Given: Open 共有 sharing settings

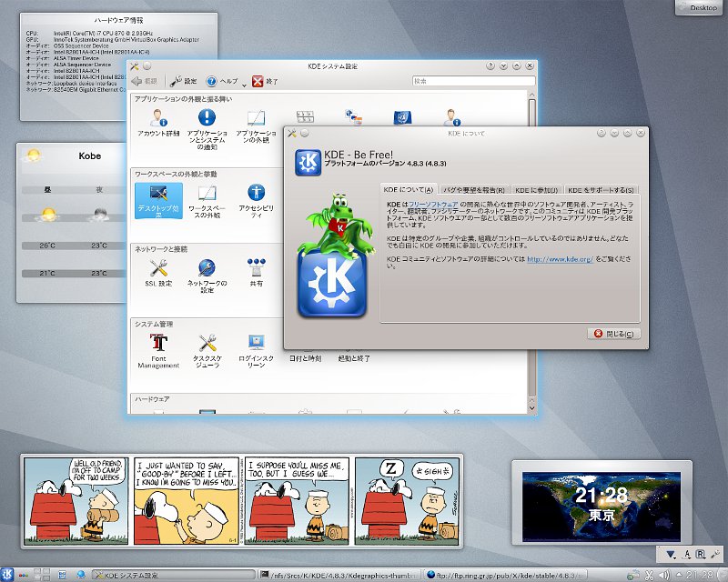Looking at the screenshot, I should 257,273.
